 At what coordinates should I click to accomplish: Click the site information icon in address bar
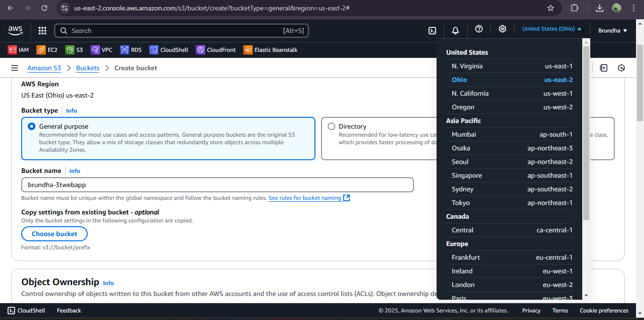click(65, 8)
